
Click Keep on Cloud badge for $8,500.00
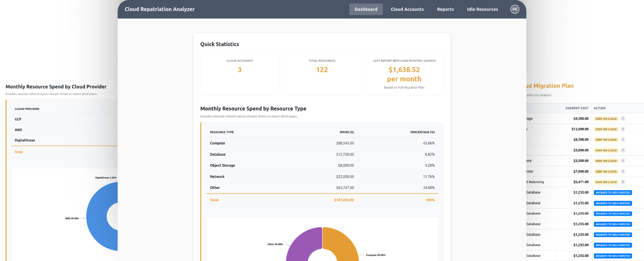coord(606,140)
